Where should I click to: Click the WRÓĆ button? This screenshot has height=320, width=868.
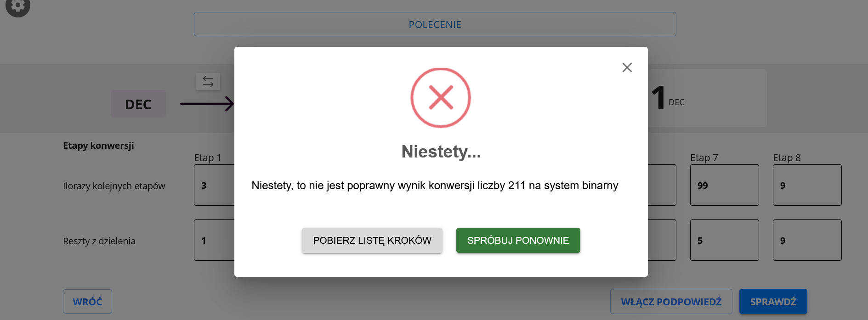tap(87, 301)
